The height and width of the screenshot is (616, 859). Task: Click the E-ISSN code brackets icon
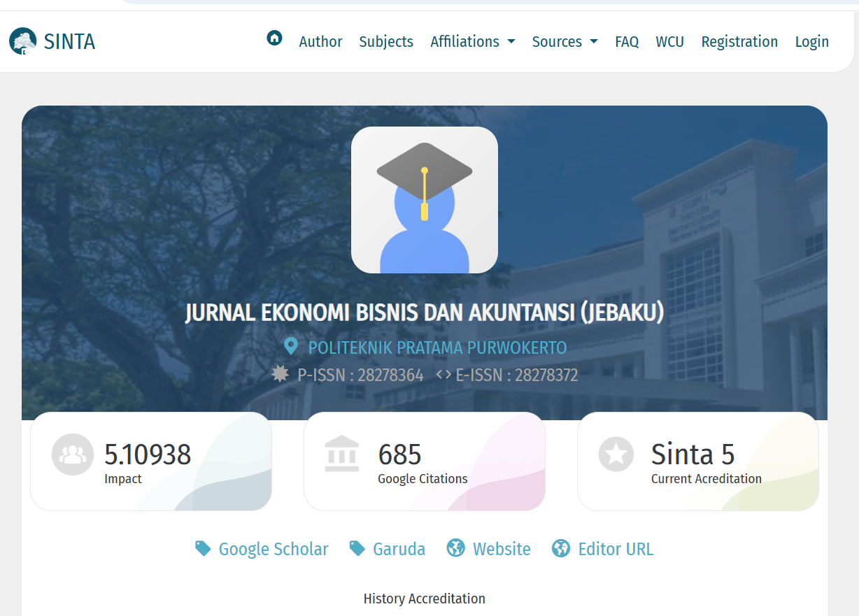[443, 375]
